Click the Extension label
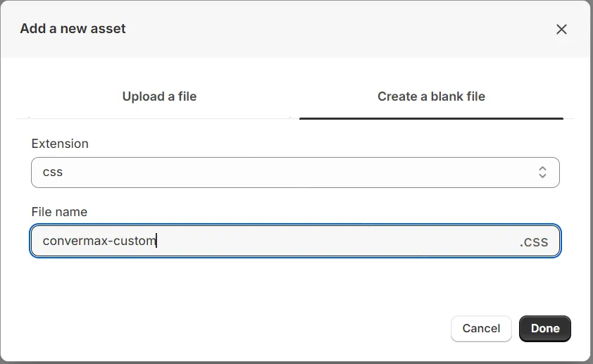Image resolution: width=593 pixels, height=364 pixels. click(60, 144)
